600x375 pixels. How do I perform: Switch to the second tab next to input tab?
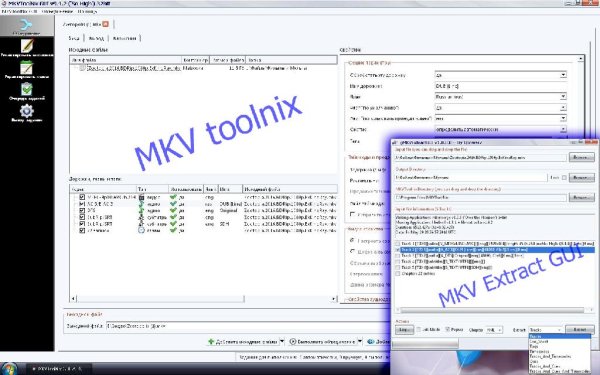click(96, 38)
